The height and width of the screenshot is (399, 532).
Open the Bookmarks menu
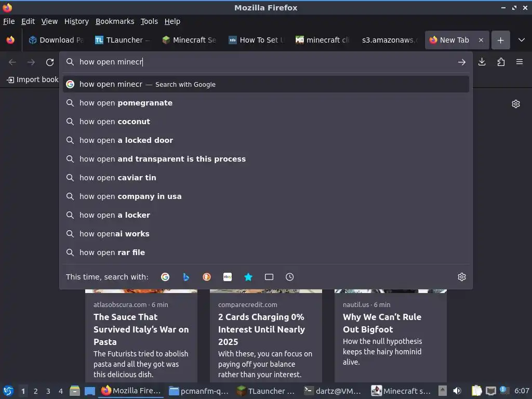coord(115,21)
